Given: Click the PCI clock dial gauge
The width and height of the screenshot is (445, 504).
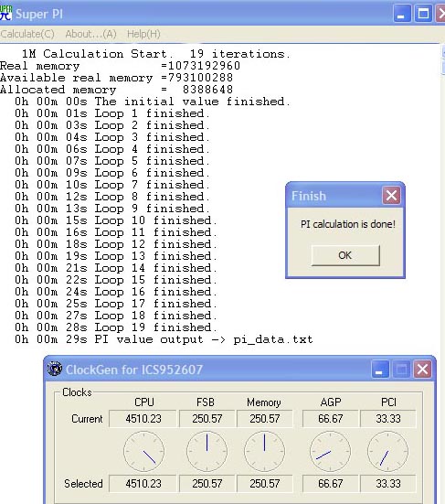Looking at the screenshot, I should pyautogui.click(x=387, y=452).
